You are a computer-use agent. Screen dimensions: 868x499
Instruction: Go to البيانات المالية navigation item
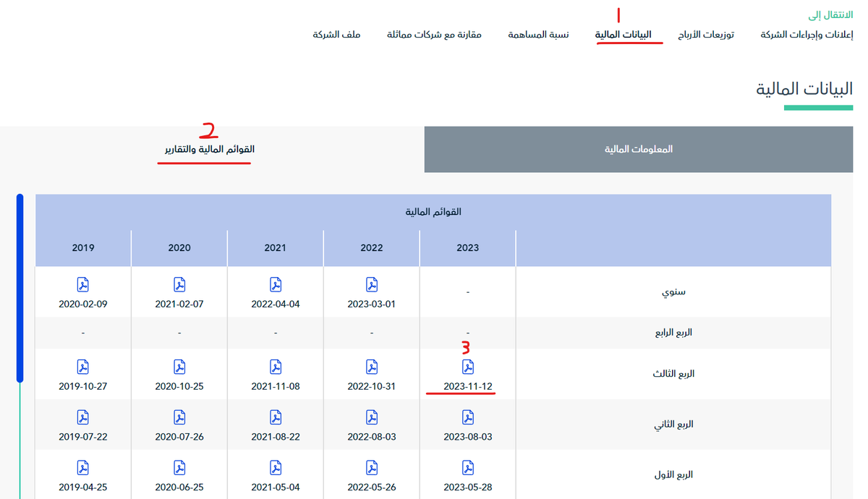coord(623,35)
